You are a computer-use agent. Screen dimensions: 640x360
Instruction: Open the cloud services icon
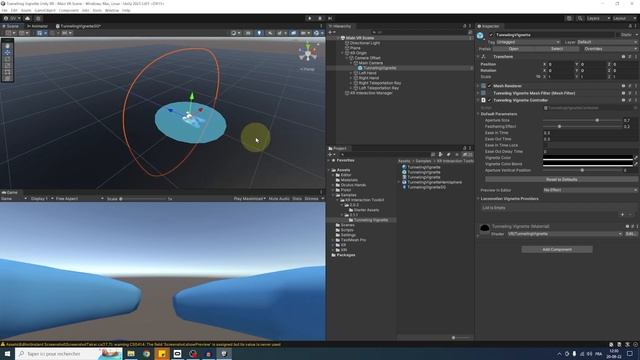point(27,18)
